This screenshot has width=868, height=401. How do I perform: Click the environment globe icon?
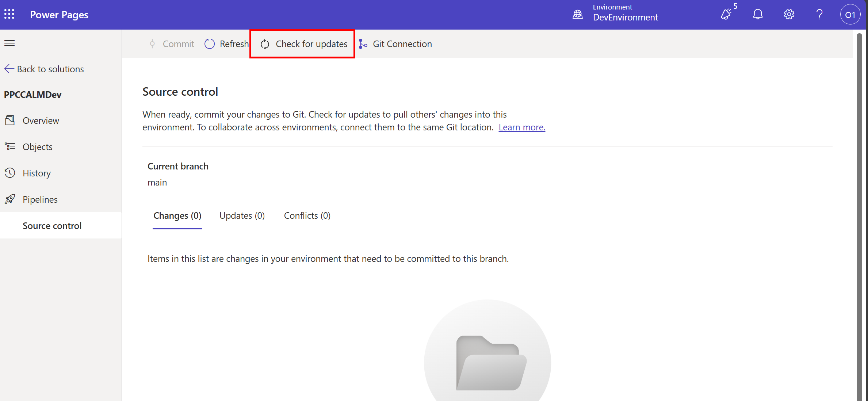point(577,15)
